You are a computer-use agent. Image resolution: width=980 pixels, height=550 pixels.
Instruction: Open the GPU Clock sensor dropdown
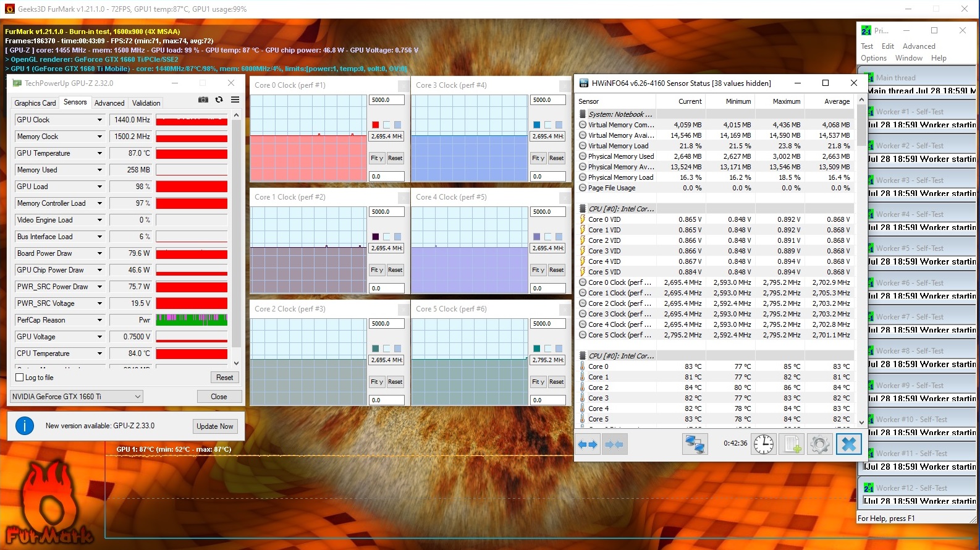99,120
